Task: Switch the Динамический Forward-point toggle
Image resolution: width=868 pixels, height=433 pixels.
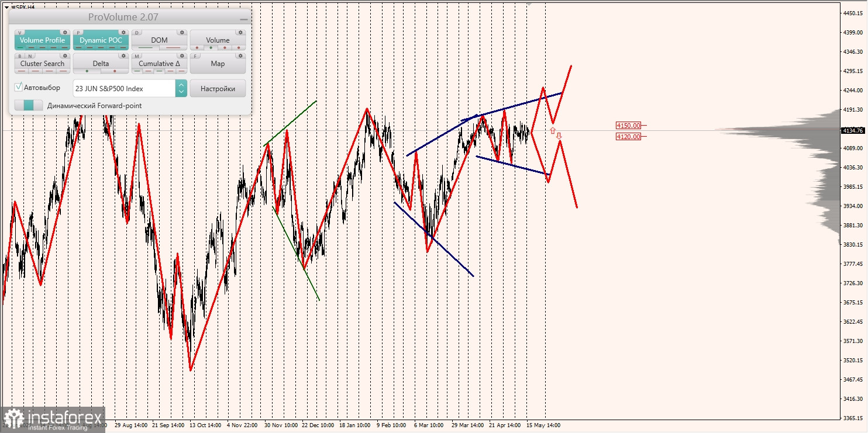Action: 29,105
